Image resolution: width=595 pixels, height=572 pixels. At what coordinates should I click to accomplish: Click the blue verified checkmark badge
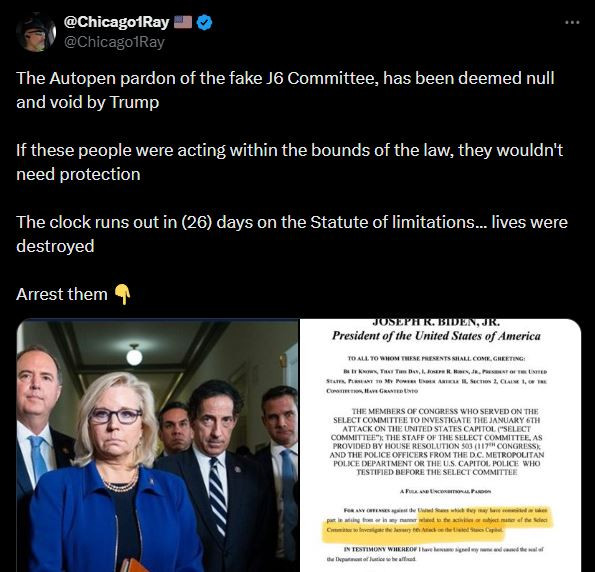205,22
